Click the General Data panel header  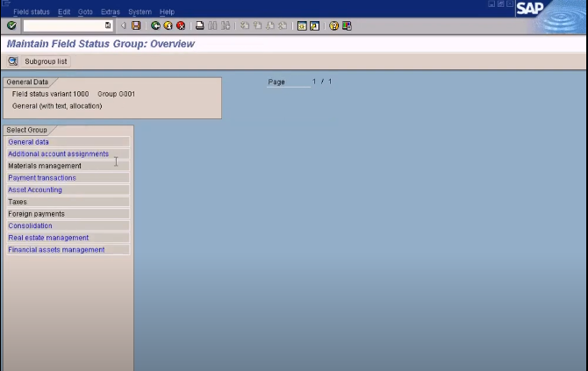pos(27,82)
